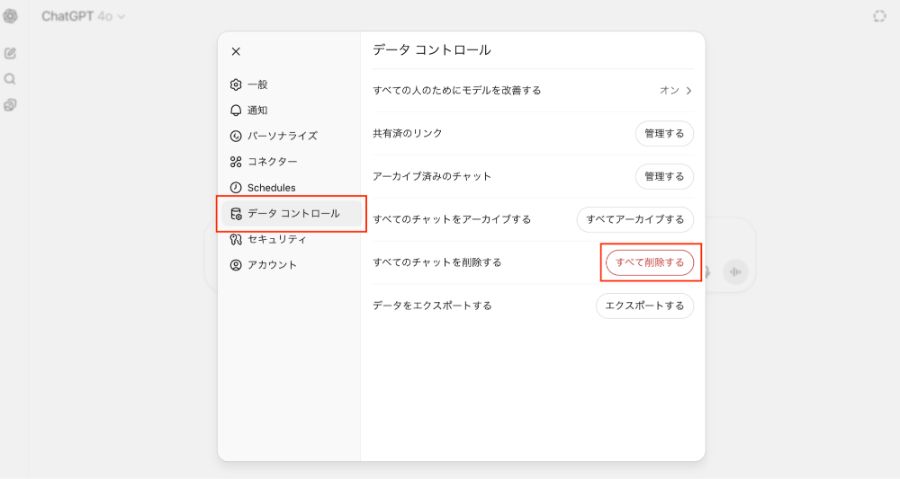Expand the model improvement オン chevron

[689, 91]
